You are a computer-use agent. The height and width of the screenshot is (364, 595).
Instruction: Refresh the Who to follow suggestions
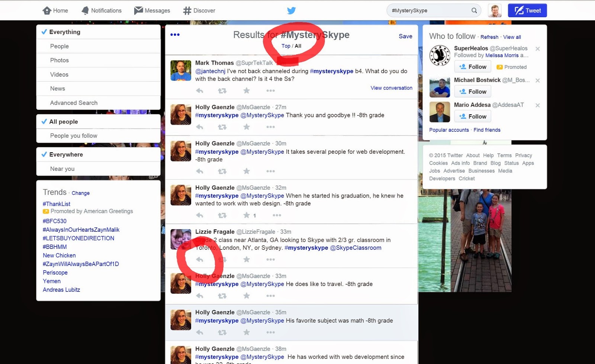point(489,37)
